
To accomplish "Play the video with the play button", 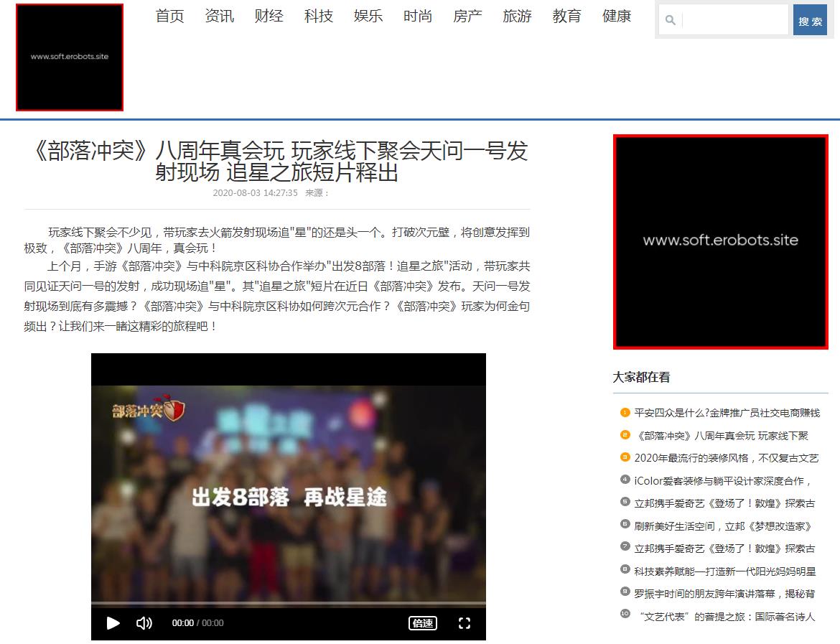I will (113, 623).
